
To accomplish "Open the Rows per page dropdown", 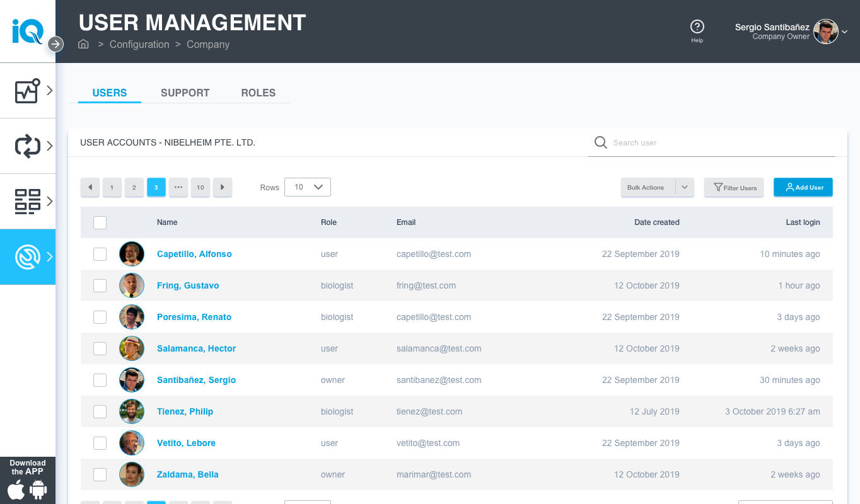I will tap(308, 187).
